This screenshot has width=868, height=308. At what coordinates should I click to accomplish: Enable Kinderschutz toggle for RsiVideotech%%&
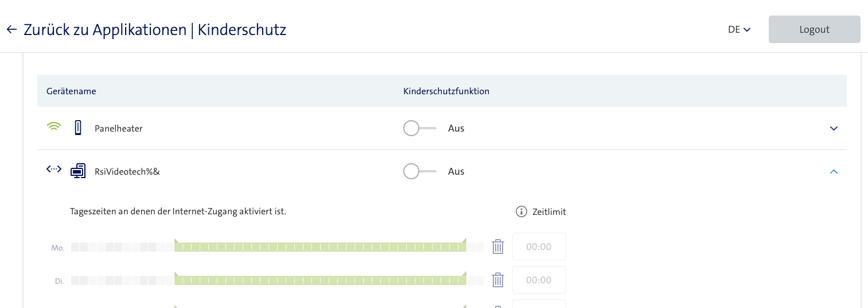(419, 171)
